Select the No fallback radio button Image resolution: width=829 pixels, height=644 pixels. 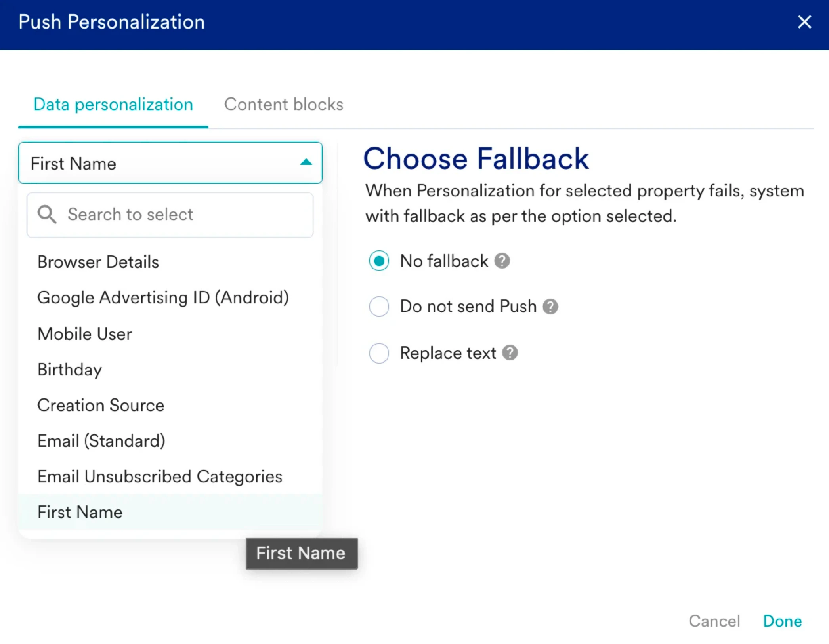[x=379, y=261]
